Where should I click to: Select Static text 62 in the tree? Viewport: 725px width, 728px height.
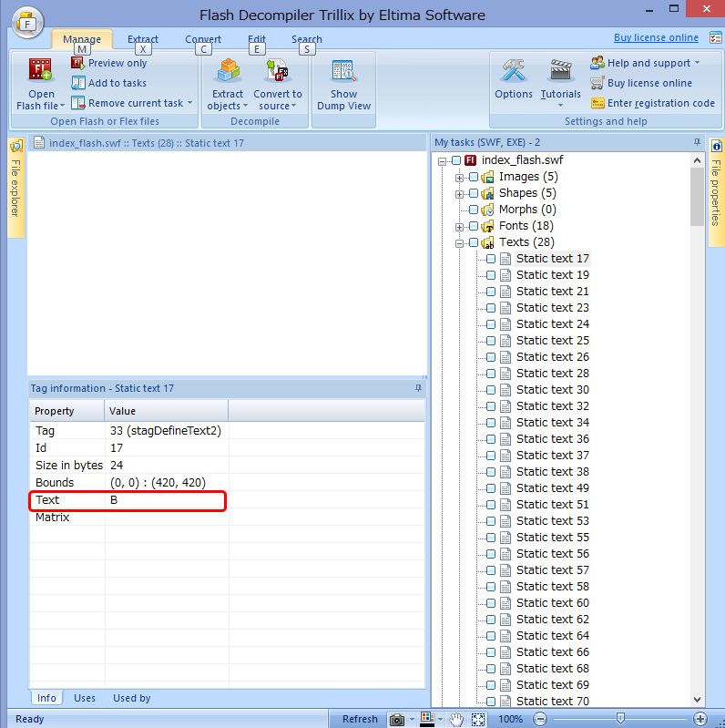tap(552, 620)
